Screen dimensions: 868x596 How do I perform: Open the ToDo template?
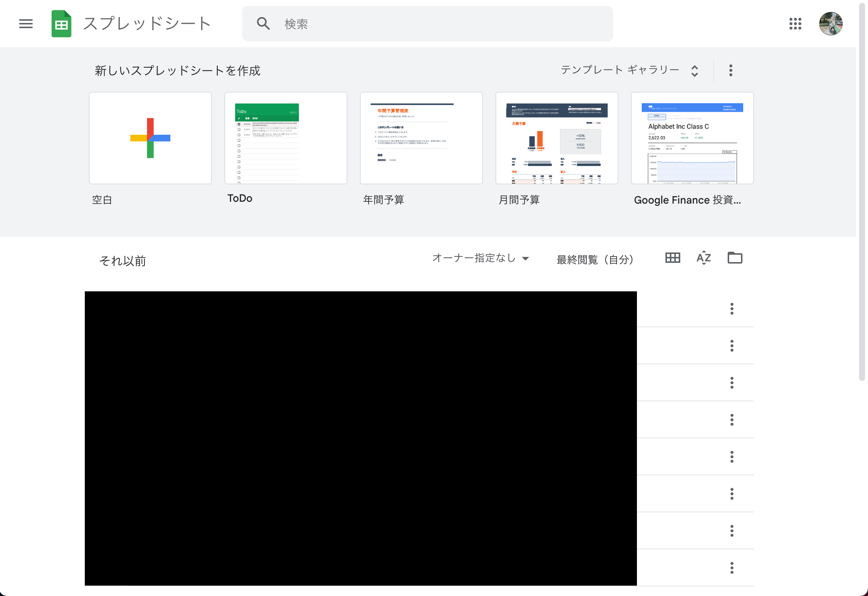(x=286, y=138)
